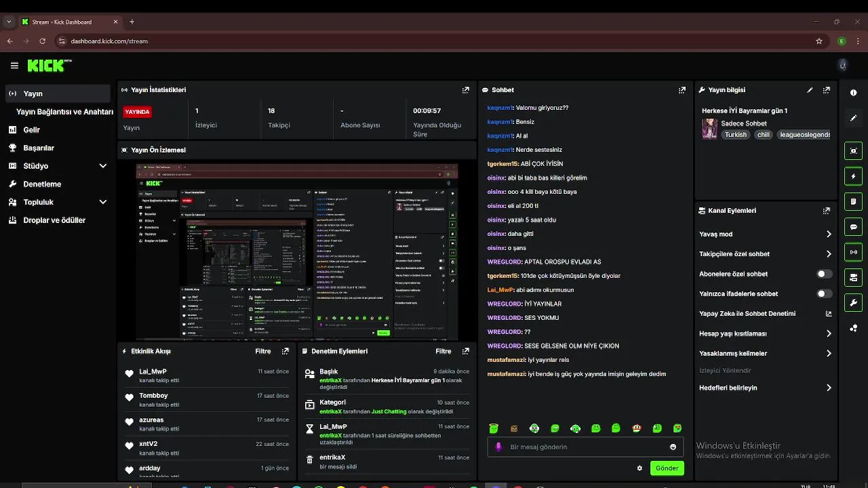This screenshot has height=488, width=868.
Task: Click the Tombboy follow activity row
Action: coord(207,400)
